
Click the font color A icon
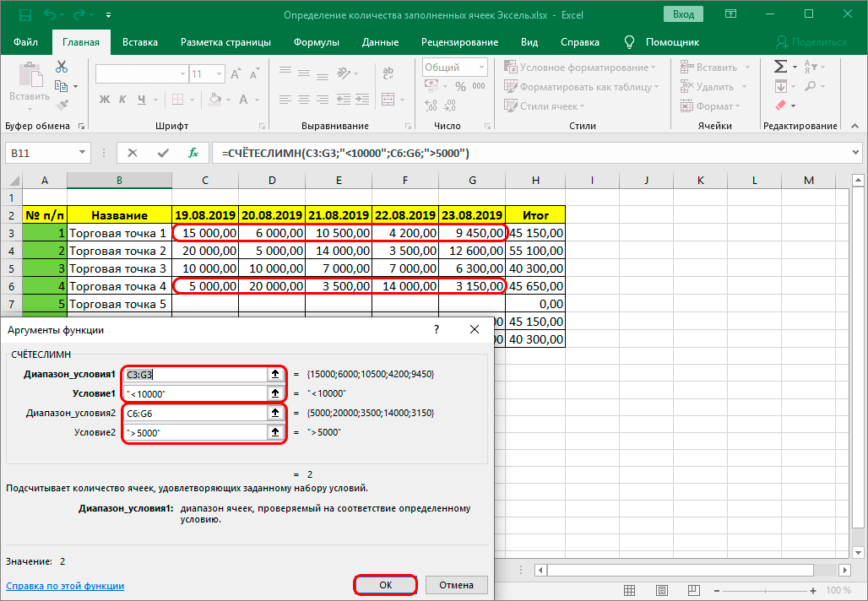243,100
